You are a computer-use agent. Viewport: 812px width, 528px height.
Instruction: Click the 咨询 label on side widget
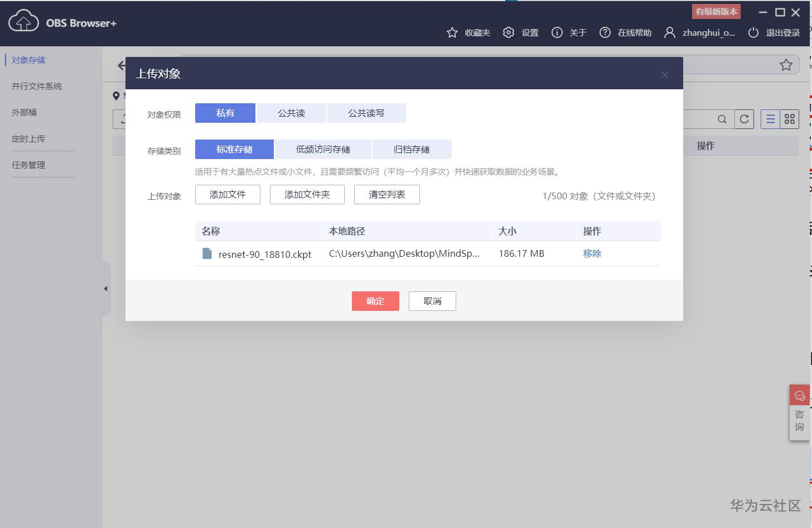(800, 421)
